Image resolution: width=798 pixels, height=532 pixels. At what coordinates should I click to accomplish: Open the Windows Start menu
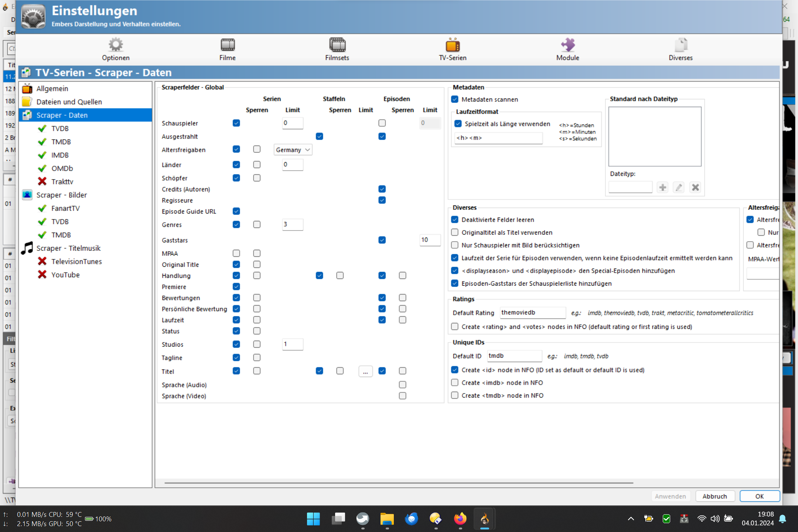click(x=313, y=519)
